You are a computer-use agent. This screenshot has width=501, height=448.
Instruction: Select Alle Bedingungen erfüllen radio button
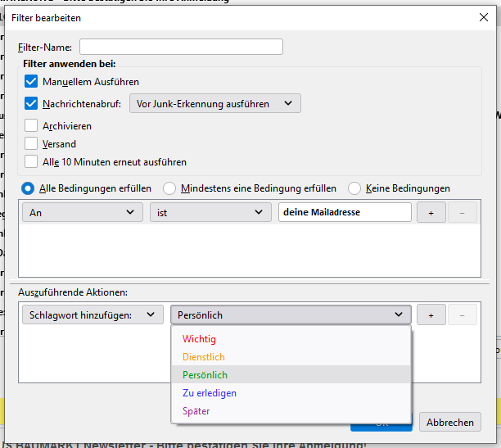pos(28,188)
